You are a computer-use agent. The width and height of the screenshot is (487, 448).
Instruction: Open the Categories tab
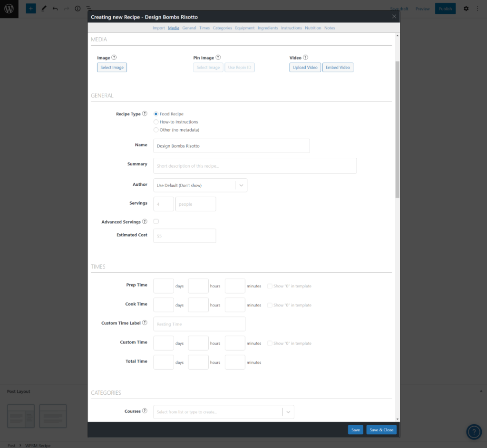[x=223, y=28]
